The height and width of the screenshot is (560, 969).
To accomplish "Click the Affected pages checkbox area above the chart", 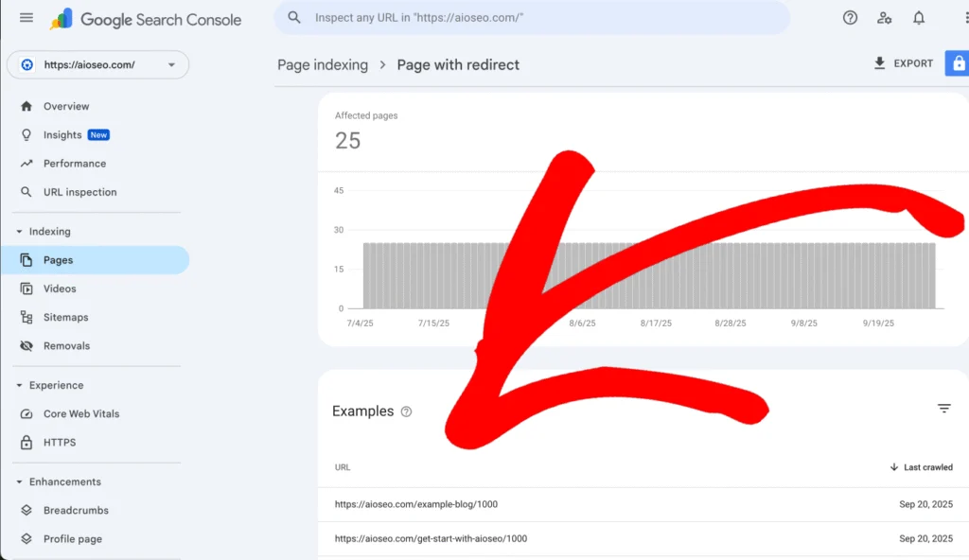I will click(x=366, y=127).
